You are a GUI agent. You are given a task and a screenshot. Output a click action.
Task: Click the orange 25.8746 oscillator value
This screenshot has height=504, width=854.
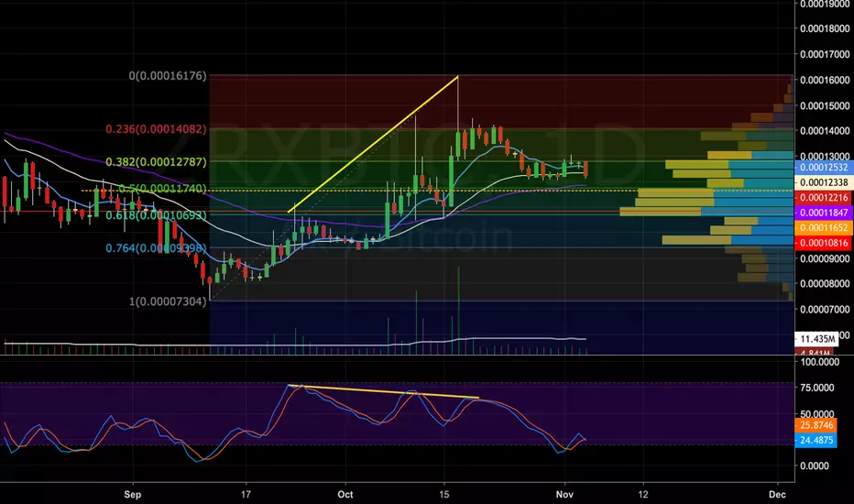coord(816,425)
